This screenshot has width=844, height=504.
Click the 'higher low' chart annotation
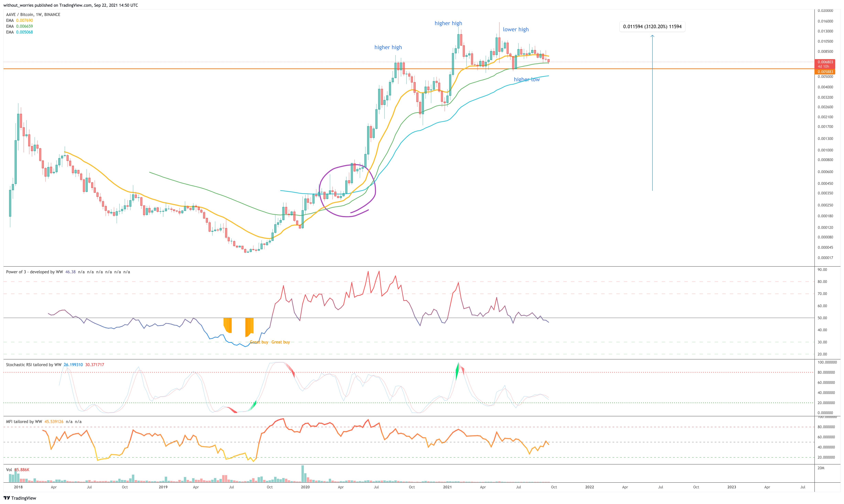526,79
